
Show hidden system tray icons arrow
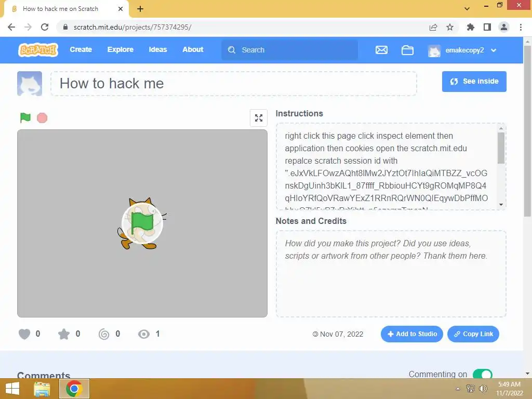click(458, 389)
